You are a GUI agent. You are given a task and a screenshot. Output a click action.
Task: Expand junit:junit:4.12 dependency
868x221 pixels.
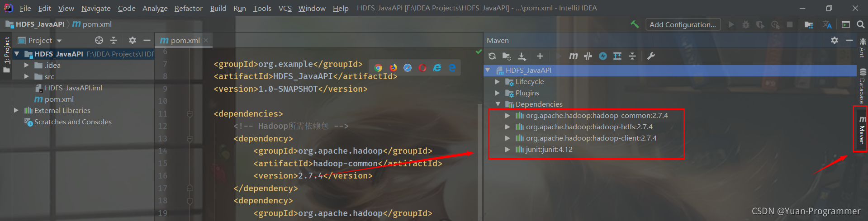tap(508, 149)
